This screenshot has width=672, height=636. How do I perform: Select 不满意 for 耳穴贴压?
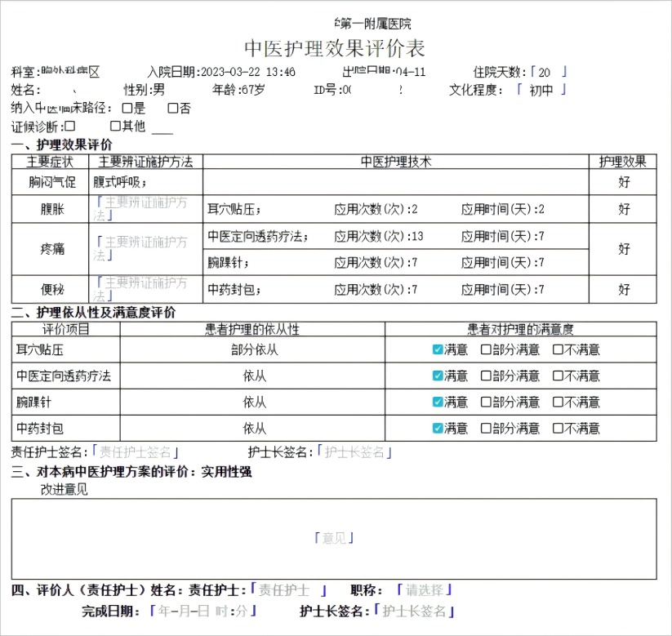click(x=558, y=350)
